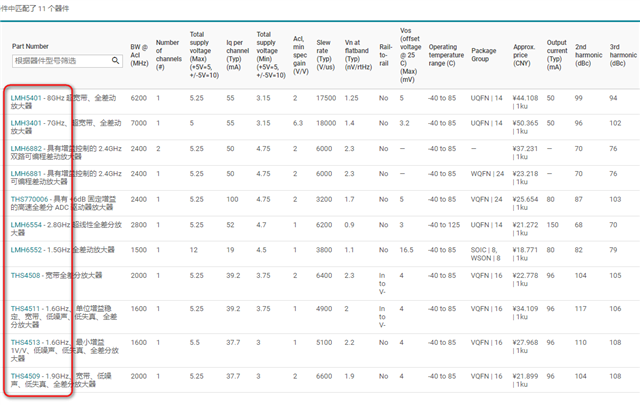This screenshot has width=640, height=405.
Task: Sort by Rail-to-rail column header
Action: [x=385, y=55]
